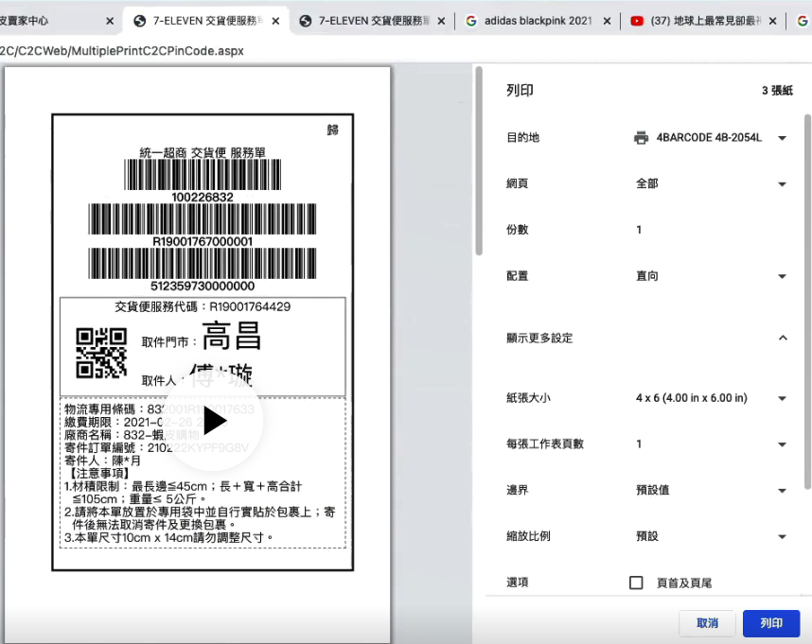Click the print preview scrollbar
This screenshot has height=644, width=812.
tap(479, 161)
